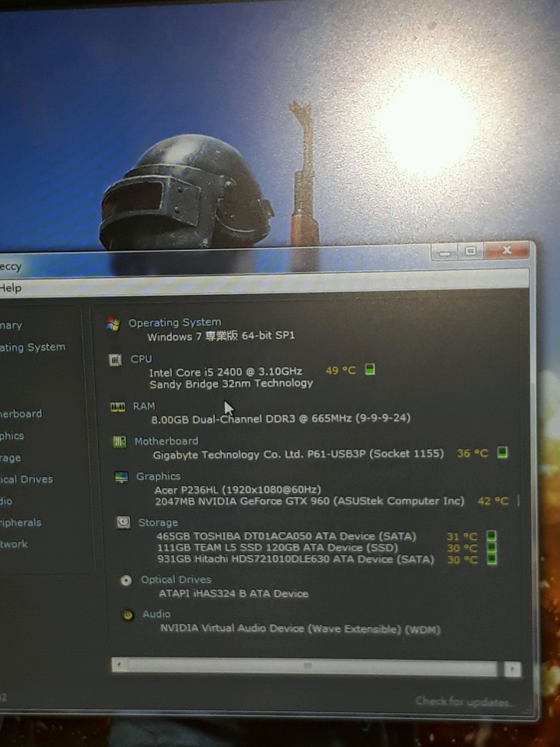The image size is (560, 747).
Task: Open the Graphics section heading link
Action: 158,476
